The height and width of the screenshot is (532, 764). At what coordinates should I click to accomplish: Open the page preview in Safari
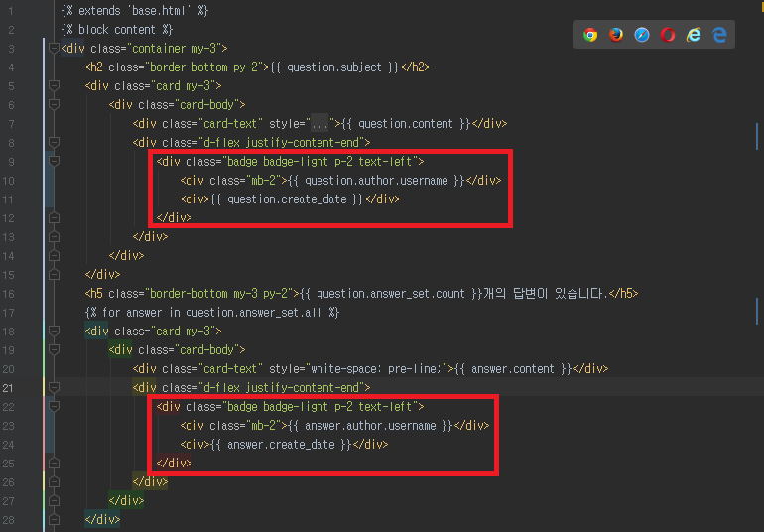(642, 35)
